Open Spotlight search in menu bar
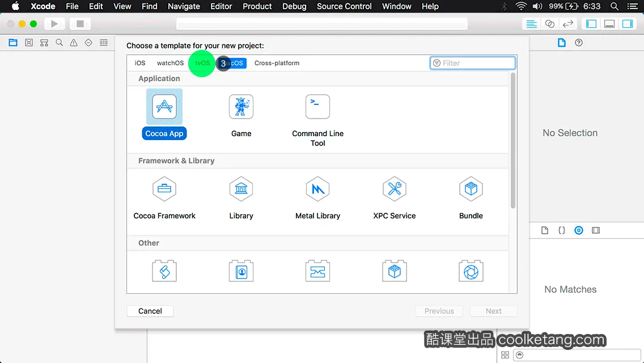Viewport: 644px width, 363px height. (x=614, y=6)
